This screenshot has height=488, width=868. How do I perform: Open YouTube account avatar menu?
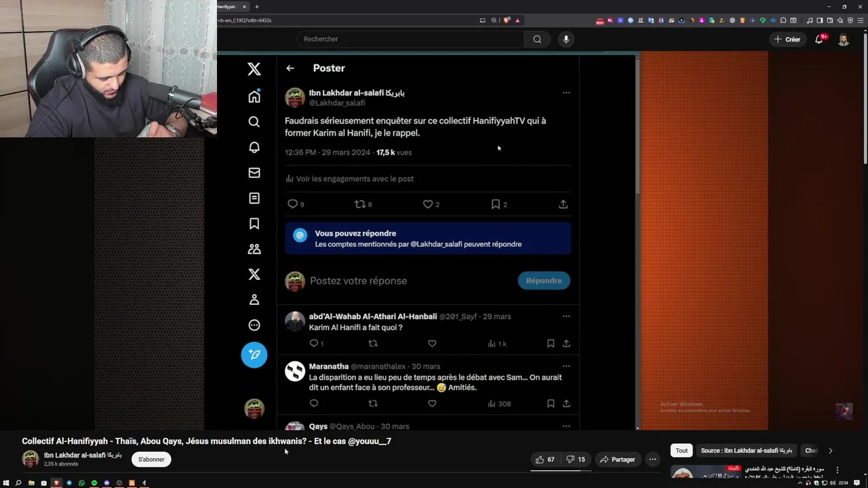point(844,39)
